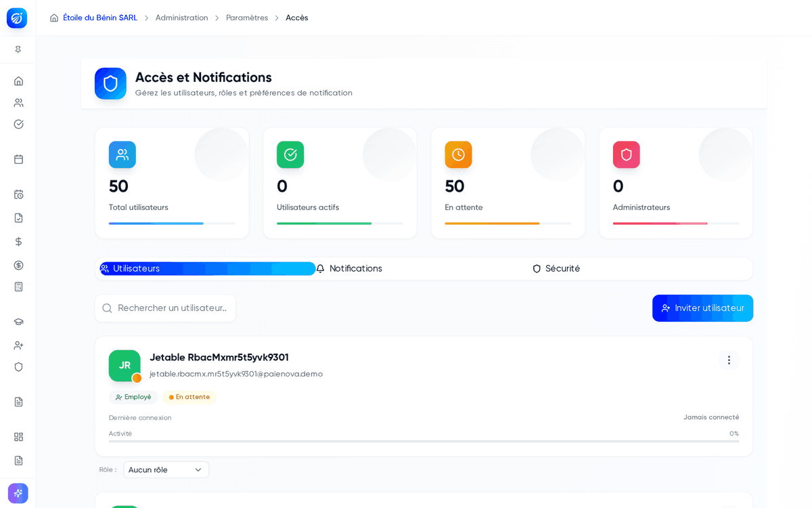Click the blue progress bar under Total utilisateurs
The width and height of the screenshot is (812, 508).
click(172, 224)
